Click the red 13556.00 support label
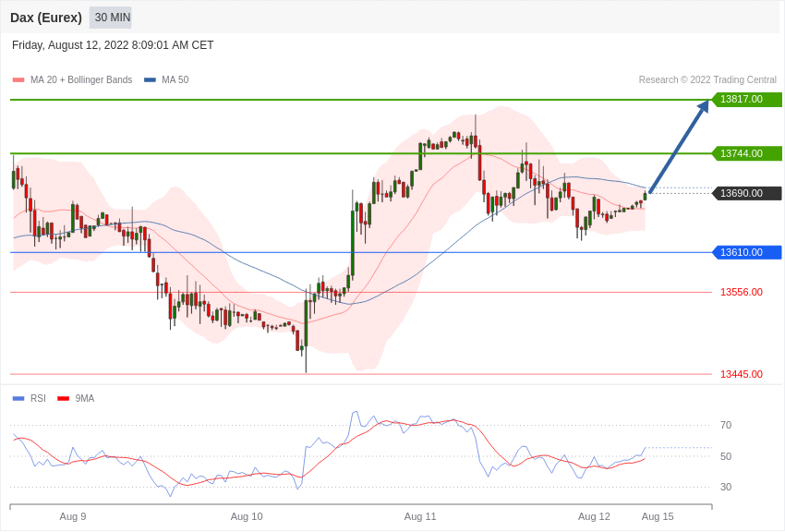 742,292
